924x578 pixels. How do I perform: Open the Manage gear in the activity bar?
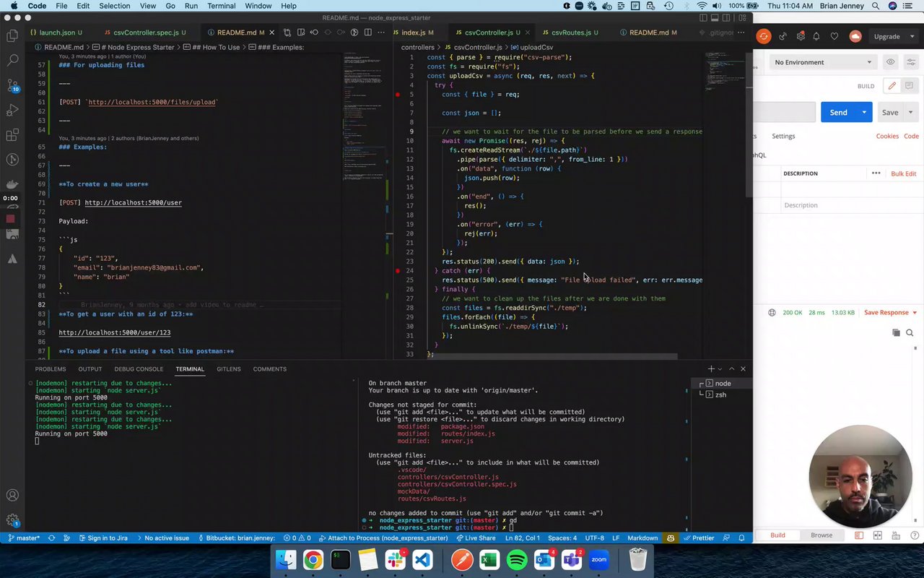click(x=12, y=520)
